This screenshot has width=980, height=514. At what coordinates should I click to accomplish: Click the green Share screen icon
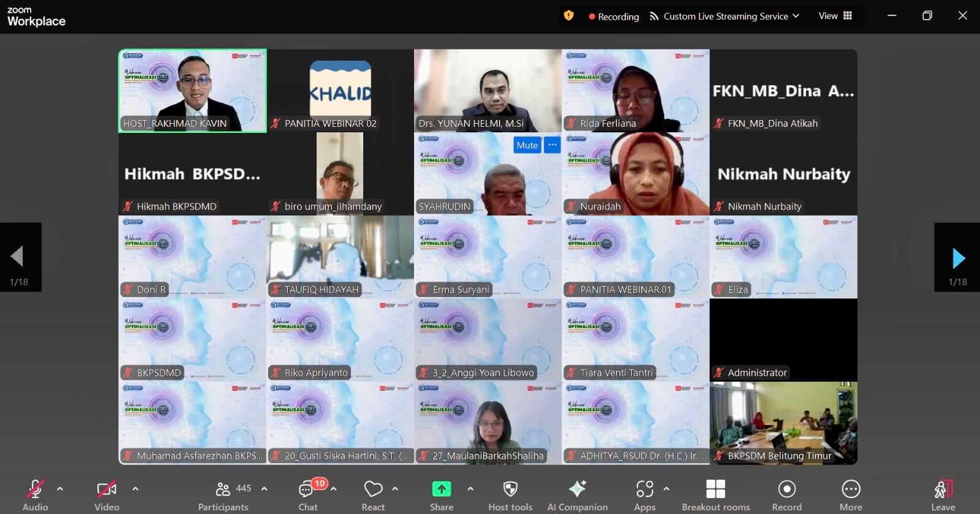pos(442,489)
